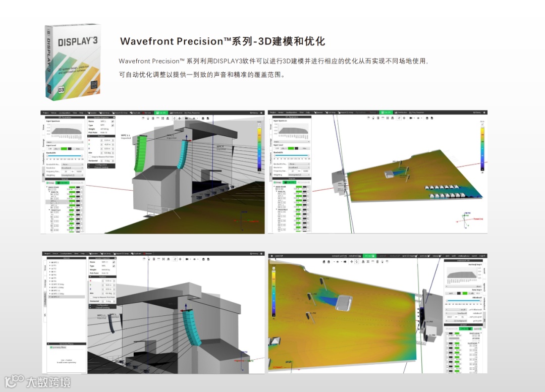Viewport: 545px width, 392px height.
Task: Open Distribution view in green-array window
Action: [x=176, y=113]
